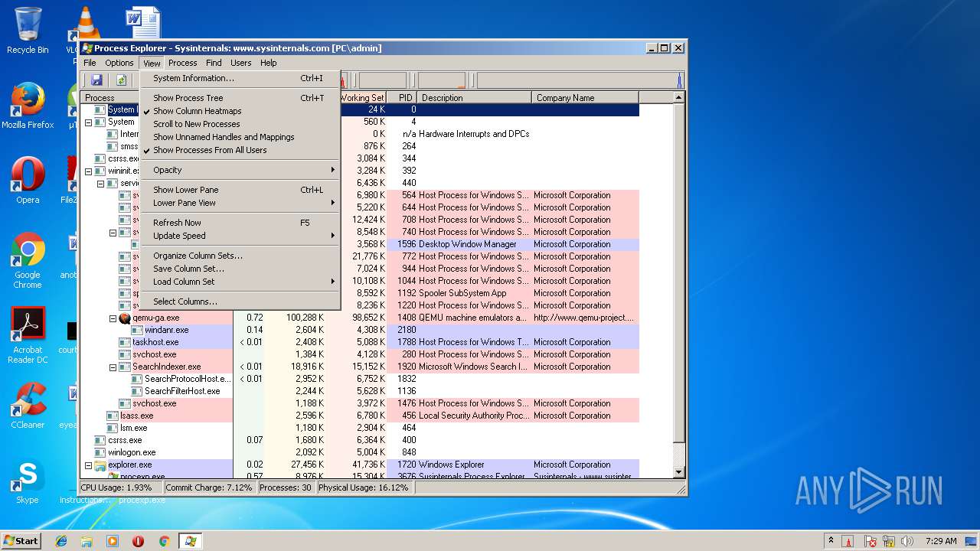The width and height of the screenshot is (980, 551).
Task: Open the Process menu
Action: (183, 63)
